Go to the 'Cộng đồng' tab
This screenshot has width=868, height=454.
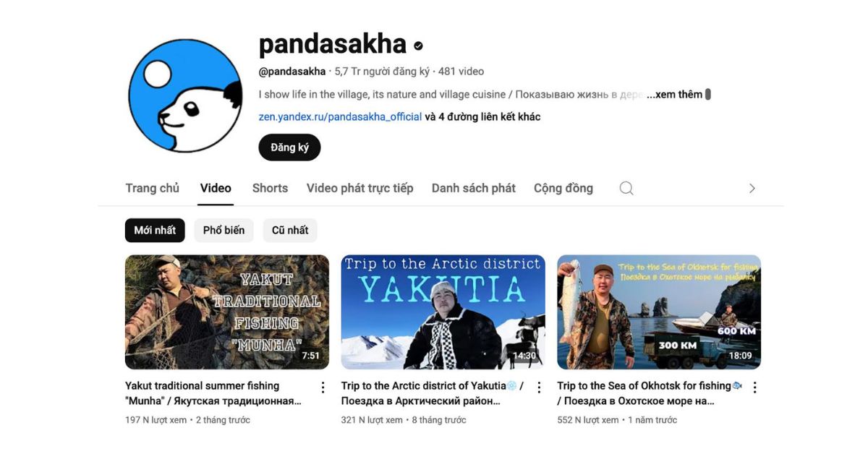coord(563,188)
